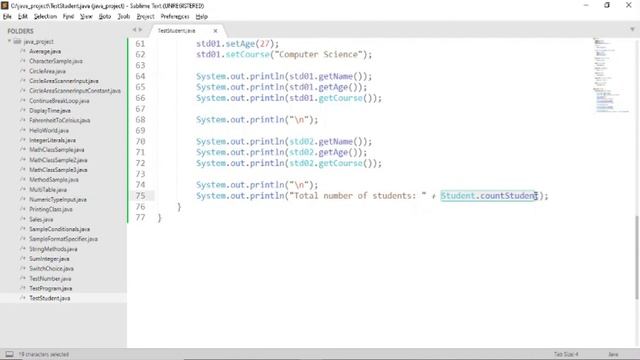Image resolution: width=640 pixels, height=360 pixels.
Task: Open the Project menu
Action: tap(145, 16)
